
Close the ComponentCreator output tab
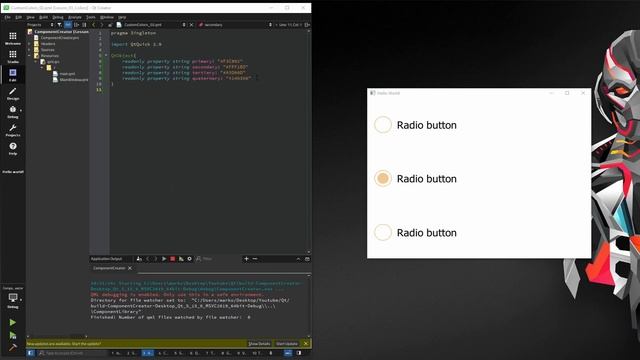(x=130, y=268)
